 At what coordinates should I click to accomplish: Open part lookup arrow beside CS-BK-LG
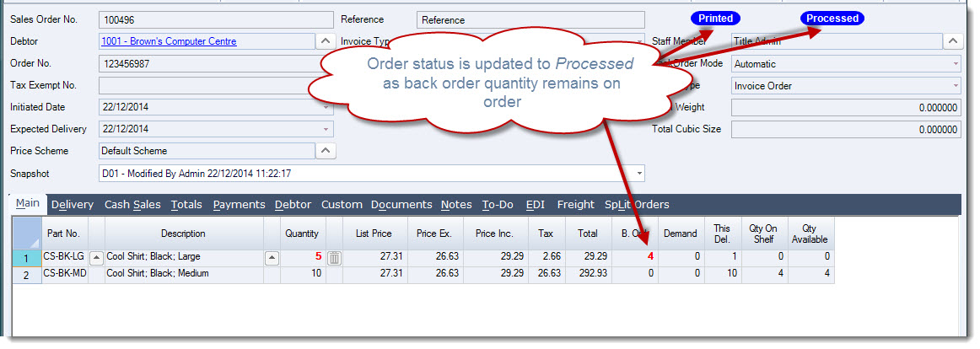pos(96,256)
